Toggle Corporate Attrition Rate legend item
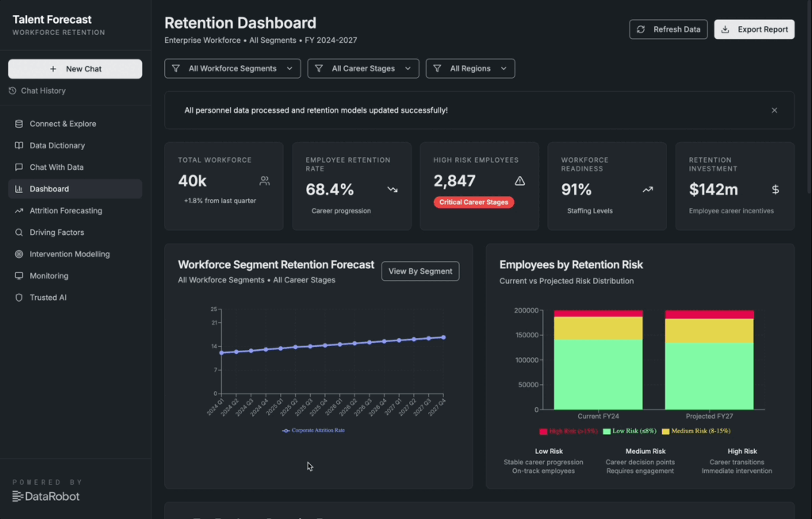The image size is (812, 519). pos(314,430)
